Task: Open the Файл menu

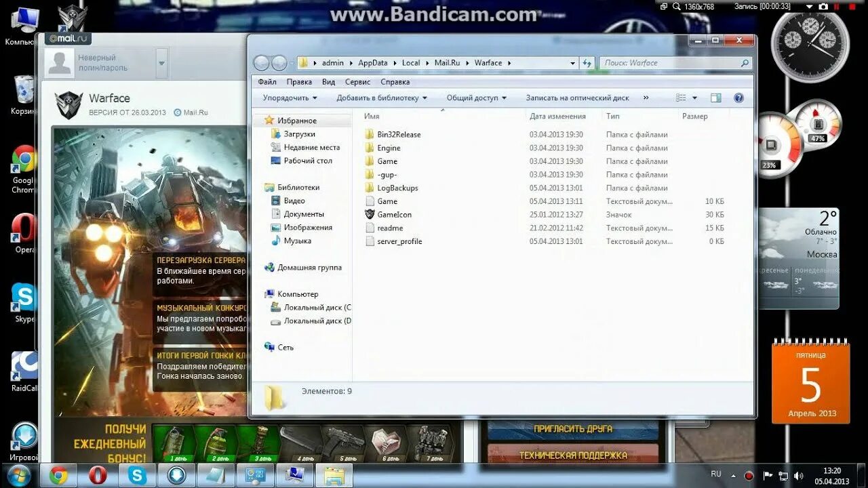Action: (x=267, y=82)
